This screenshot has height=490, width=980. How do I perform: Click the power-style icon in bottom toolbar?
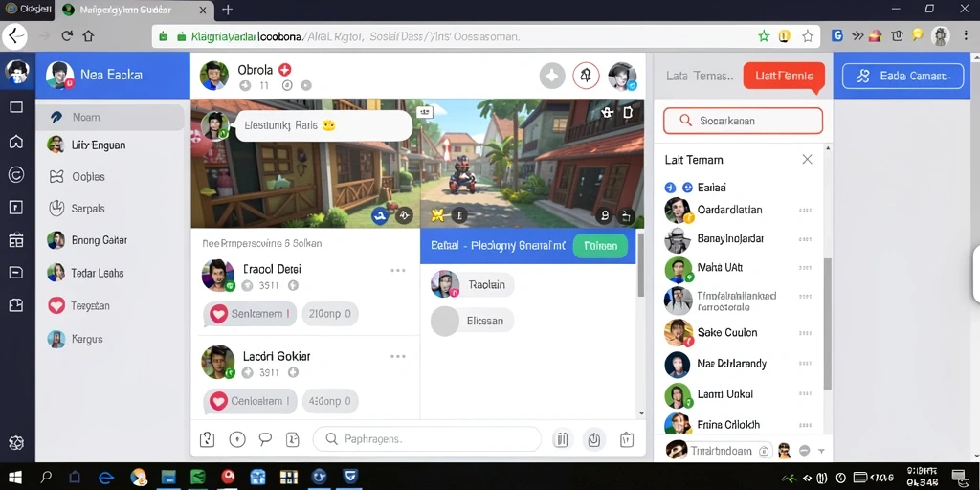(593, 439)
